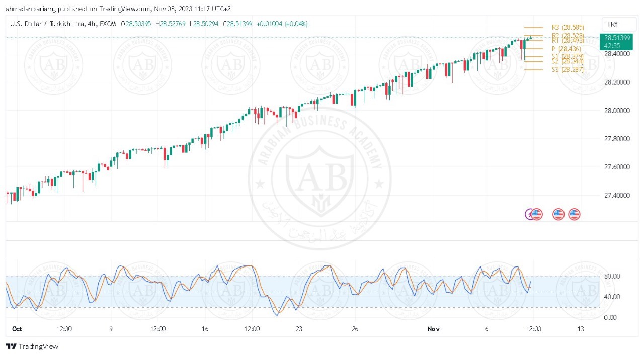Click the high value H28.52769
Image resolution: width=644 pixels, height=356 pixels.
171,24
